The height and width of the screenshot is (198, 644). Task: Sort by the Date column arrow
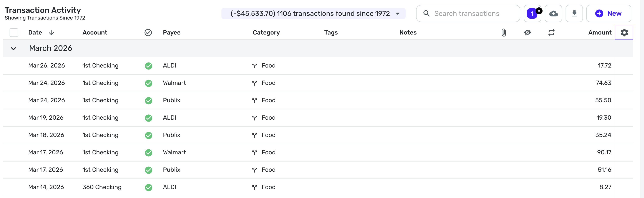(51, 33)
